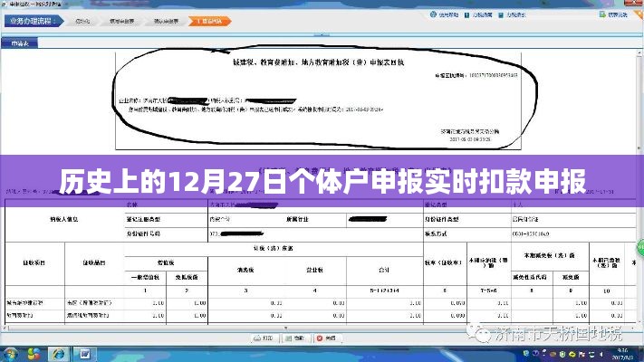This screenshot has height=362, width=644.
Task: Click the 所属行业 label cell
Action: point(297,220)
